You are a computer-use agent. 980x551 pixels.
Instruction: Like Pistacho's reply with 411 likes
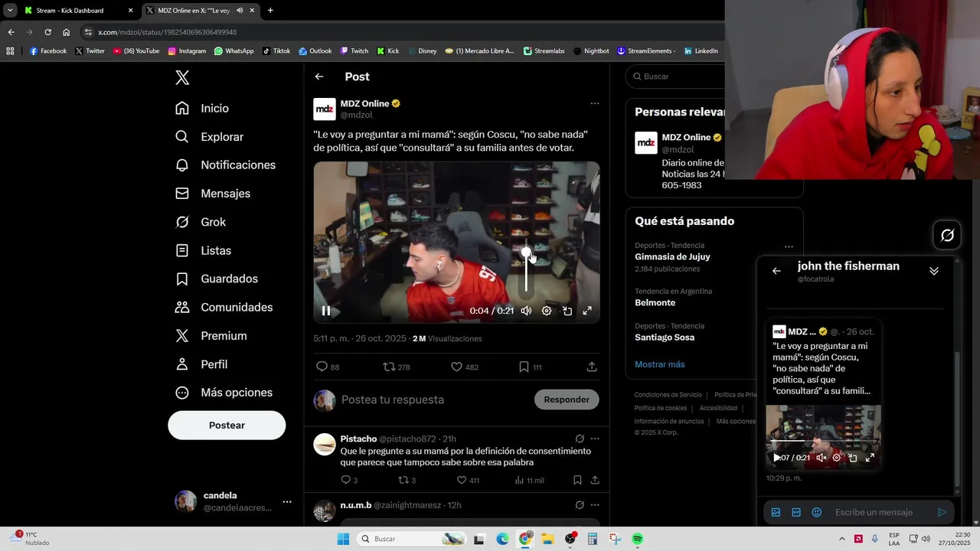click(468, 480)
